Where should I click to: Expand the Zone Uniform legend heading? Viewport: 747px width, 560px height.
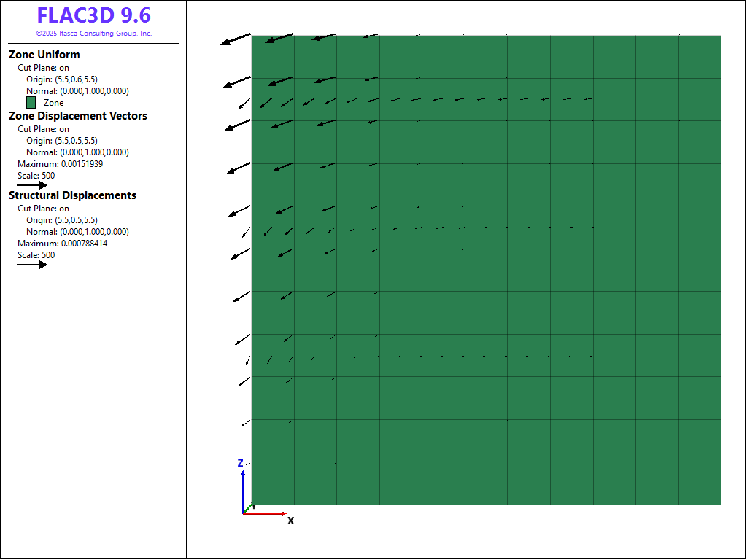[44, 55]
